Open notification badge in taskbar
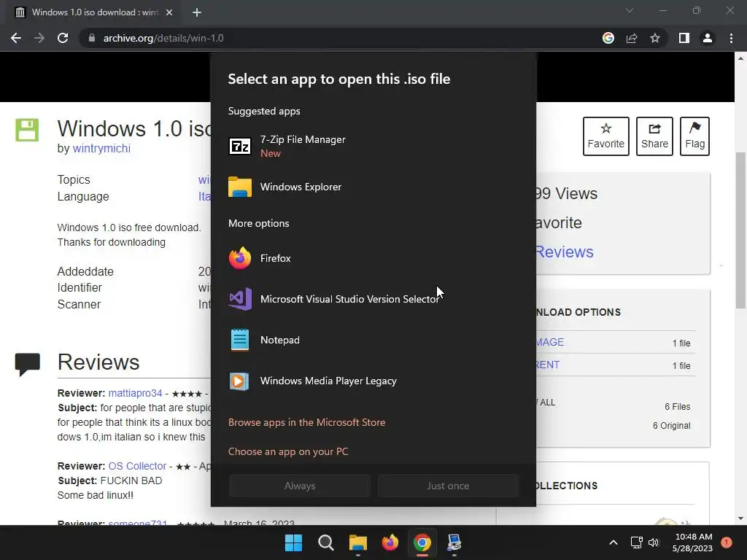 click(x=727, y=542)
